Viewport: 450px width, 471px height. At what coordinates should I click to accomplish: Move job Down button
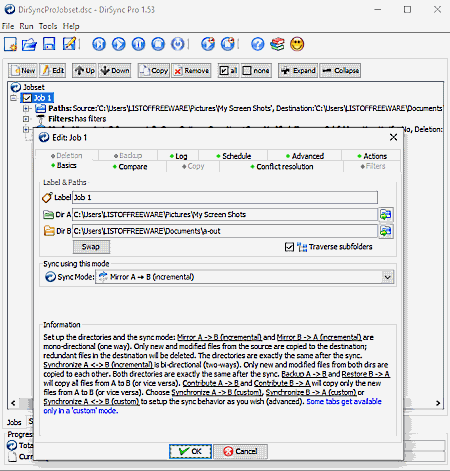tap(115, 71)
